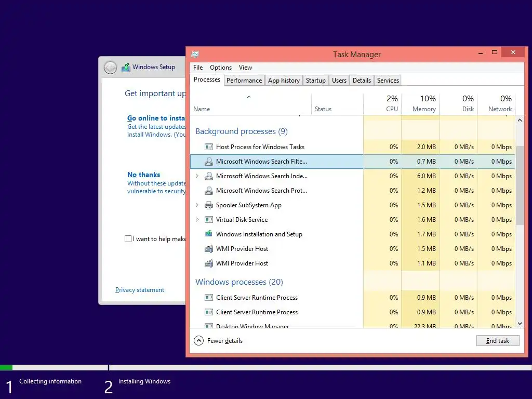This screenshot has height=399, width=532.
Task: Switch to the Services tab
Action: point(388,81)
